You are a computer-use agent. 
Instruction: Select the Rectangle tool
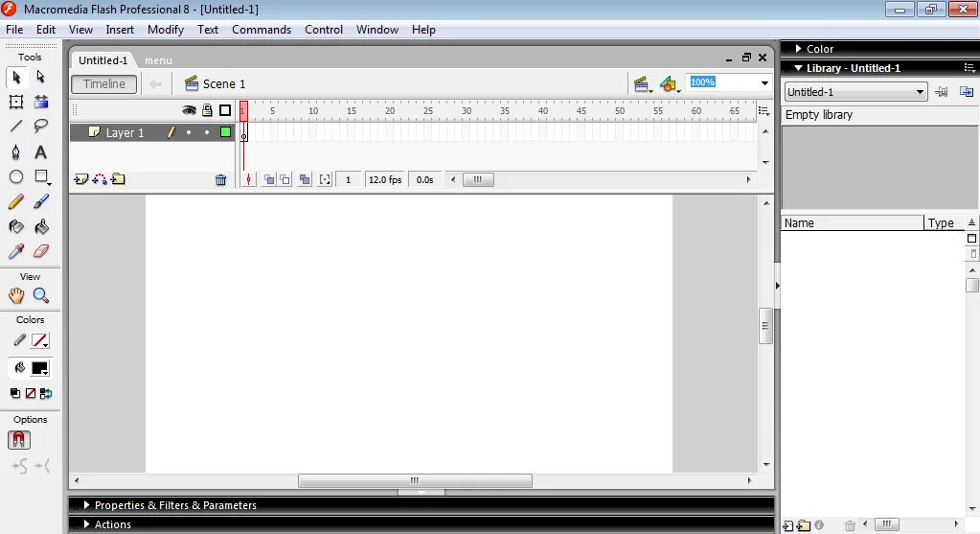point(41,177)
